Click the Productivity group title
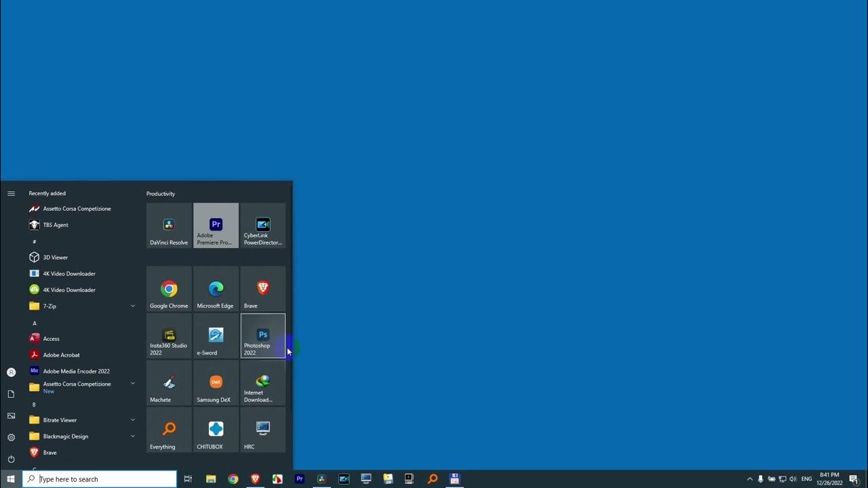Image resolution: width=868 pixels, height=488 pixels. click(x=161, y=194)
